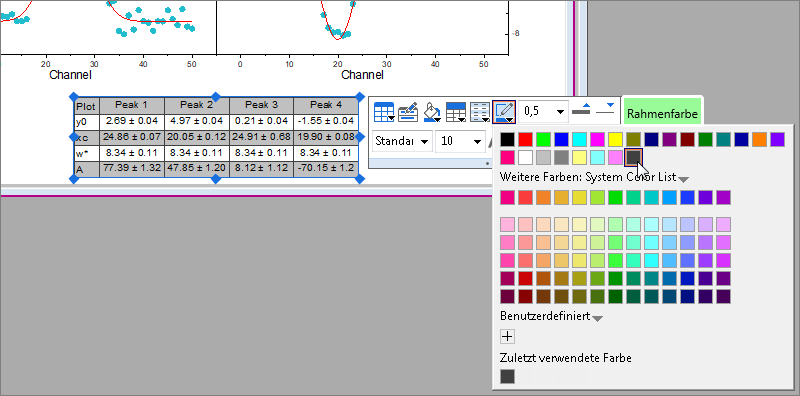This screenshot has width=800, height=396.
Task: Select the black color swatch
Action: tap(508, 139)
